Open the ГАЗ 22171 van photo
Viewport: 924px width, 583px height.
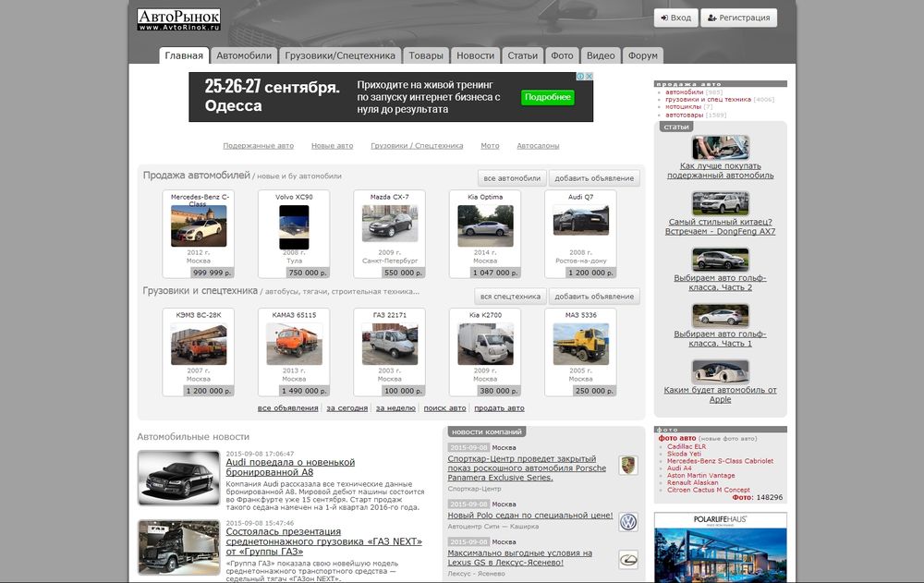tap(390, 344)
